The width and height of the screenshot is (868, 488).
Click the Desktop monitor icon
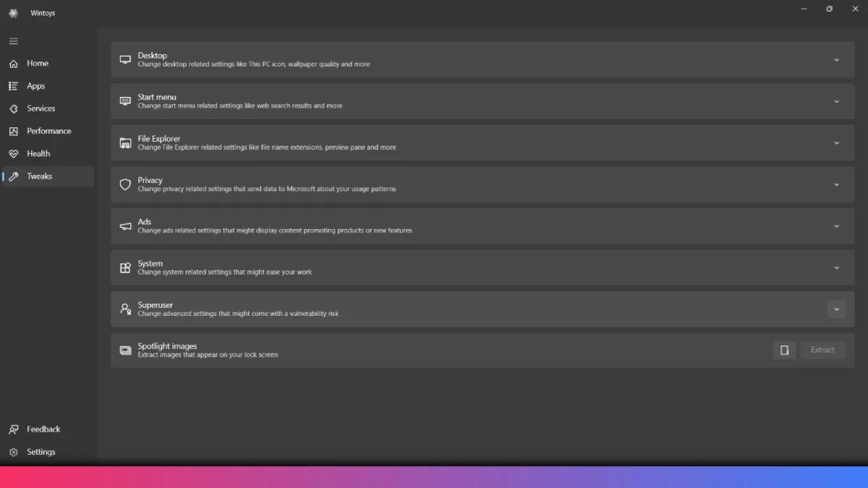point(125,59)
